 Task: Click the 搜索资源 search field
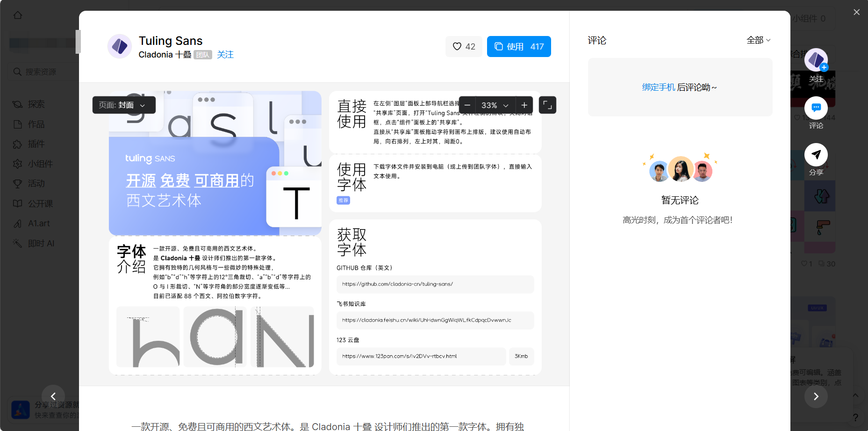(43, 72)
